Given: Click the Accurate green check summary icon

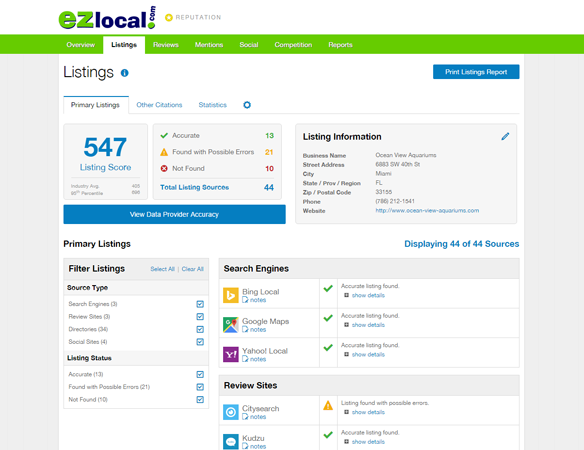Looking at the screenshot, I should 164,136.
